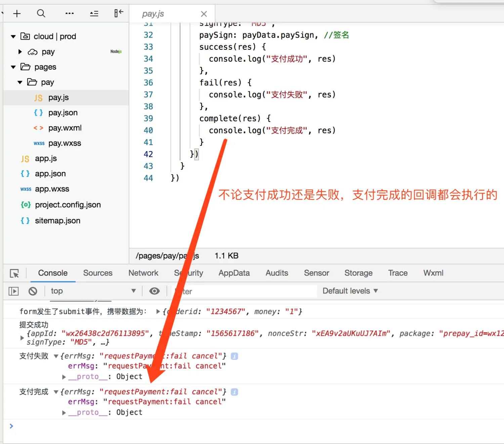
Task: Click the collapse-all tree icon
Action: (94, 13)
